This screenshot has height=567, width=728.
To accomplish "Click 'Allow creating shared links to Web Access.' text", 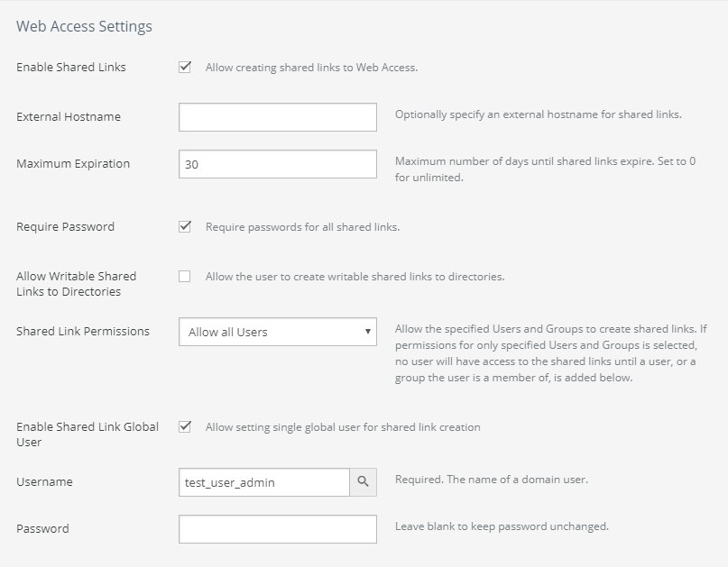I will (x=311, y=68).
